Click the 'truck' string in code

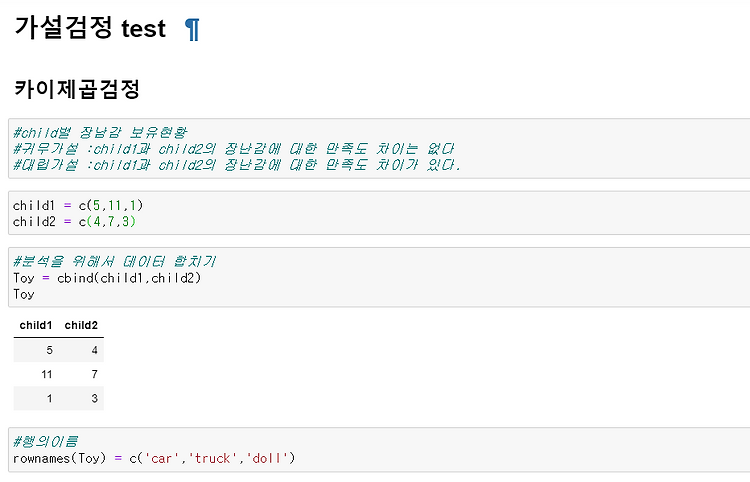(x=213, y=458)
